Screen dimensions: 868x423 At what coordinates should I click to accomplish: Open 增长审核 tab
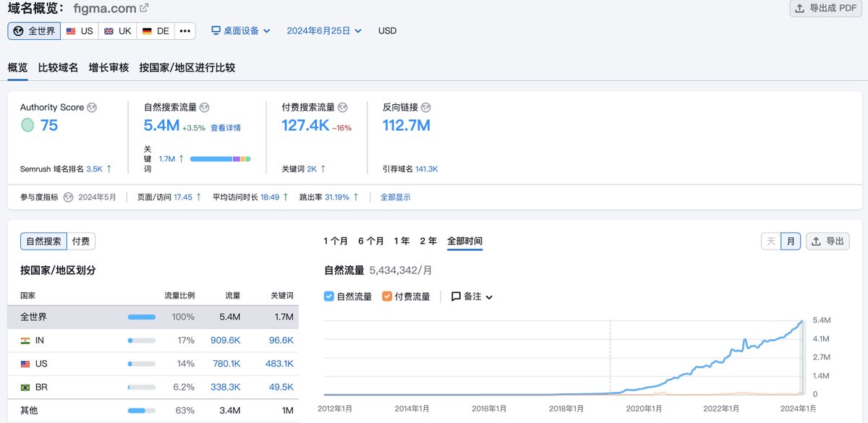pos(109,67)
